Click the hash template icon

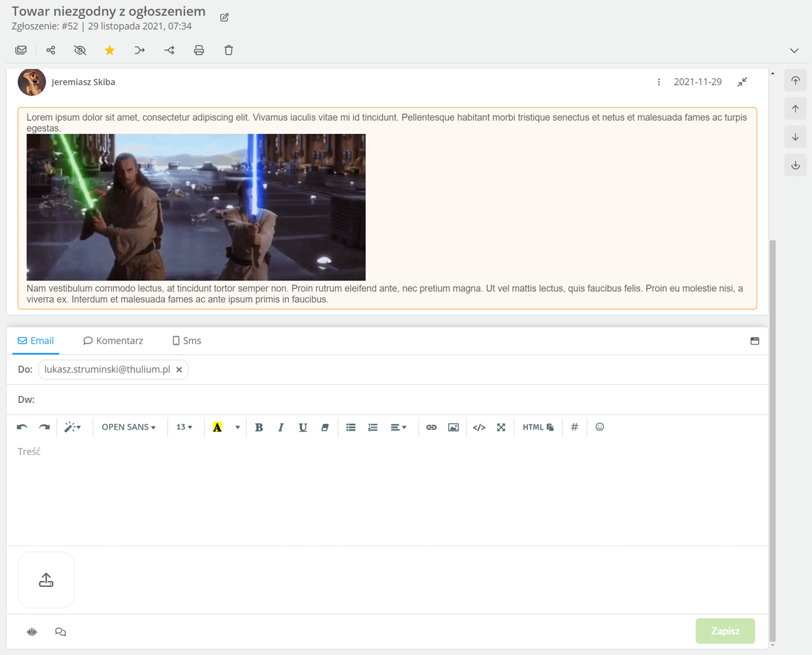pos(574,427)
